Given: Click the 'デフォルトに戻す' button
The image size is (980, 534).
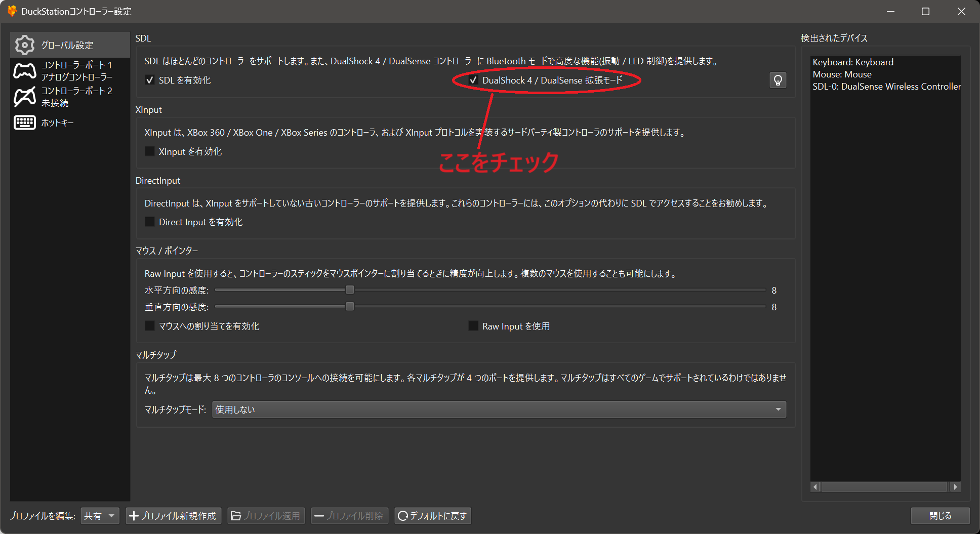Looking at the screenshot, I should coord(433,516).
